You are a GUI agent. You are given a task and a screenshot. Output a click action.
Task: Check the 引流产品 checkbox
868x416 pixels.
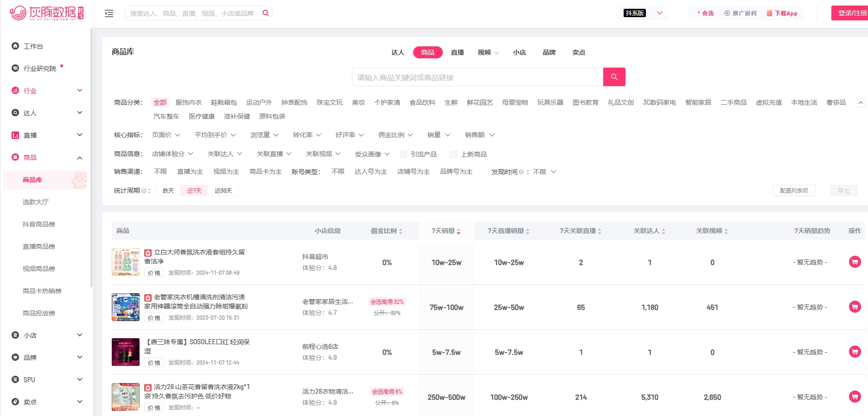[403, 154]
